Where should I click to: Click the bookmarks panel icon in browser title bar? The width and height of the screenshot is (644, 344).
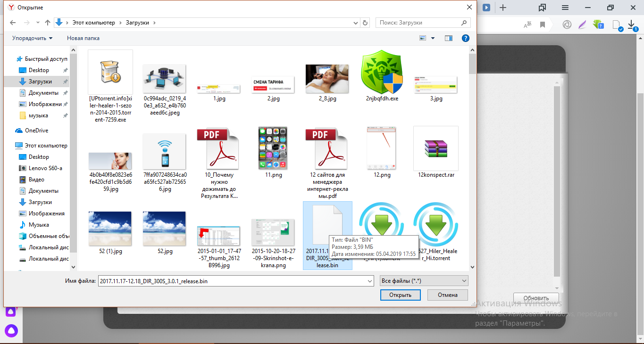click(542, 8)
